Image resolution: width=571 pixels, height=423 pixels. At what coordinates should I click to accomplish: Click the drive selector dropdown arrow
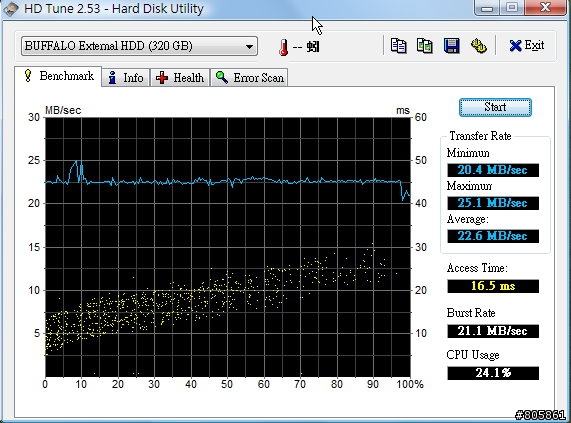tap(249, 47)
